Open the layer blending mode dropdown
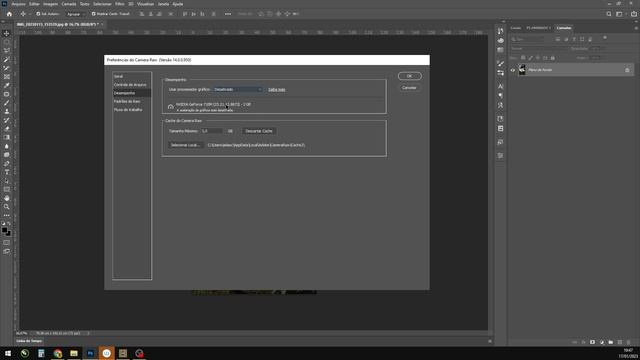Viewport: 640px width, 360px height. coord(540,49)
